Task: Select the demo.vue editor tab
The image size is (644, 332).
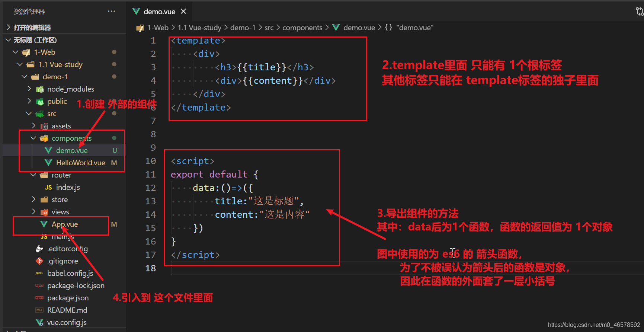Action: (x=159, y=12)
